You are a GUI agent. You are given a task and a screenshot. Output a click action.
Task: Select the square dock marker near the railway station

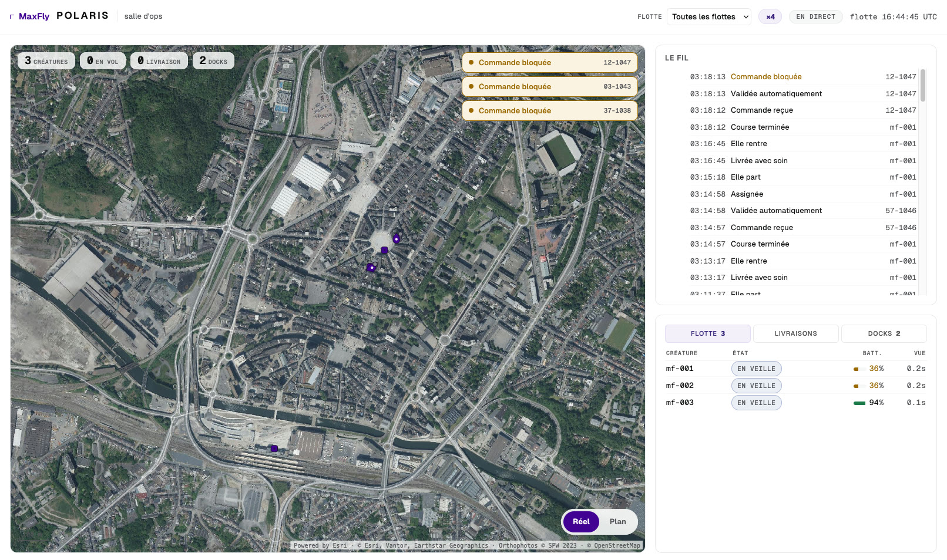274,448
